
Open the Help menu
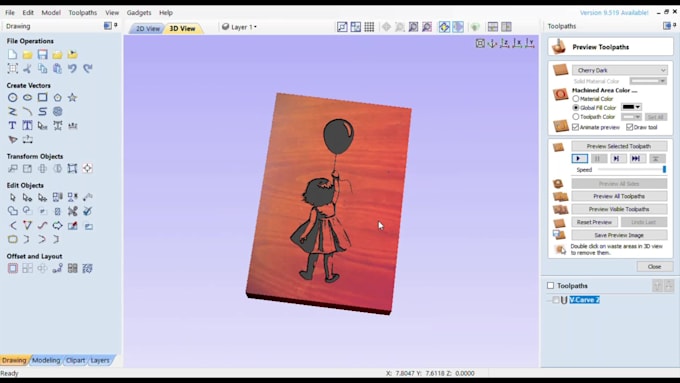tap(166, 13)
